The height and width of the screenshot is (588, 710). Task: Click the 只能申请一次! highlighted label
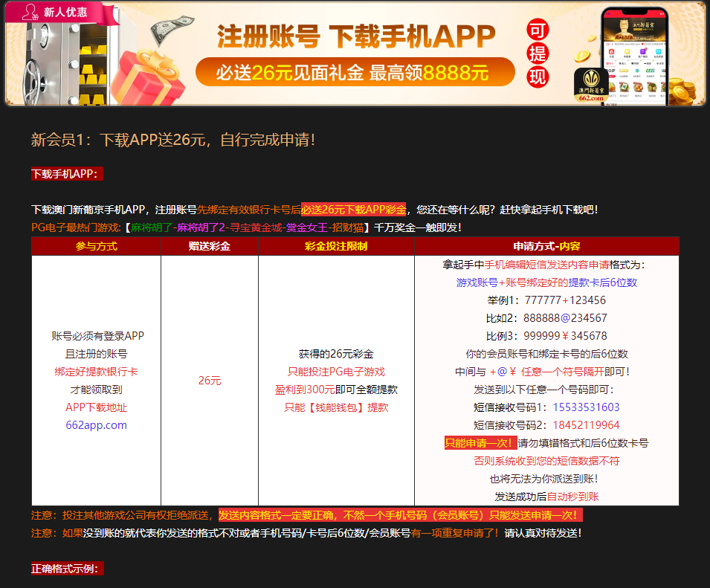click(480, 443)
